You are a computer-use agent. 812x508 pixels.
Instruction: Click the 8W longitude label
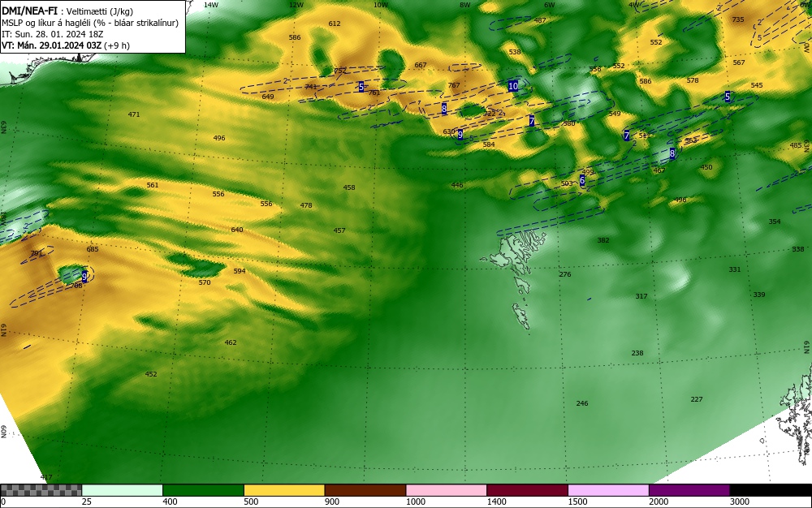[465, 5]
